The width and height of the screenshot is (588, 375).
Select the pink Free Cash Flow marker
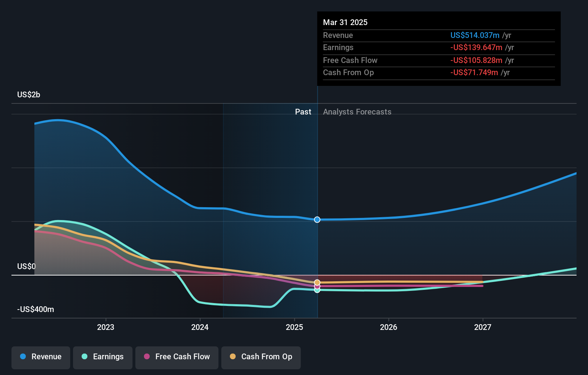pyautogui.click(x=317, y=286)
